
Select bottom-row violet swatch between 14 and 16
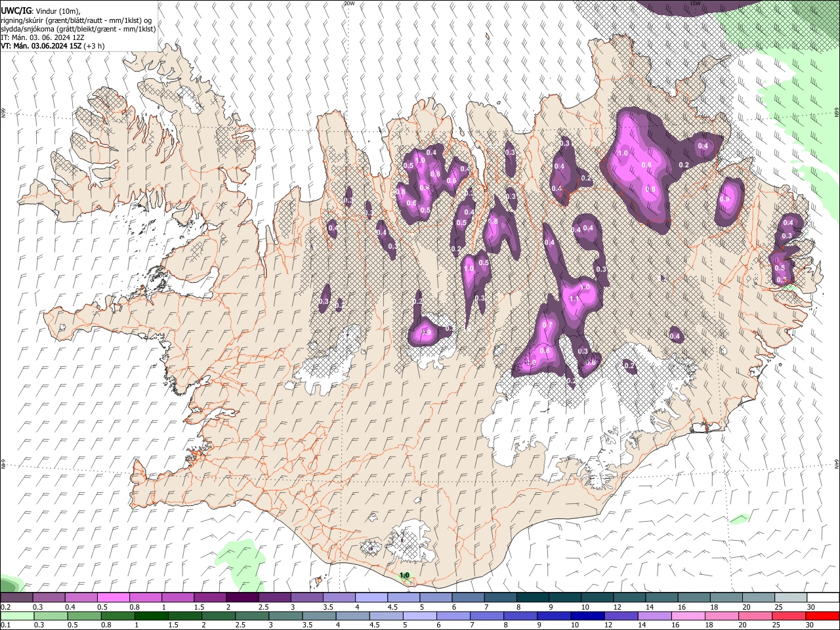pyautogui.click(x=656, y=616)
